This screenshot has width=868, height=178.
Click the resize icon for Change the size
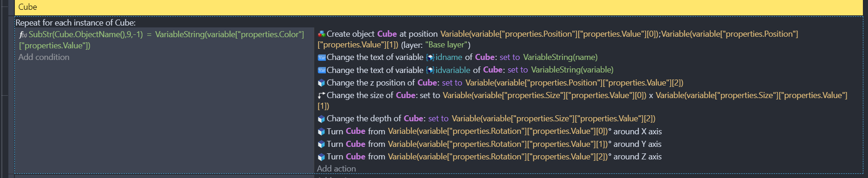click(x=321, y=95)
